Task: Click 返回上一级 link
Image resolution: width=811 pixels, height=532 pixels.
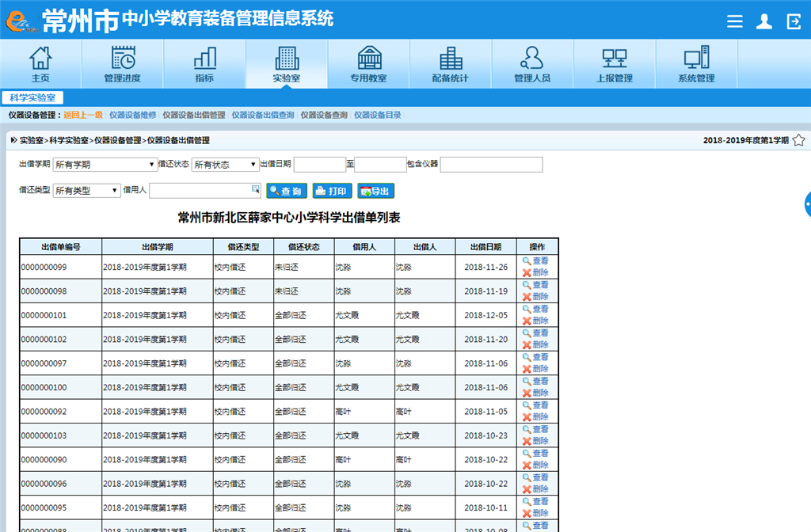Action: click(83, 115)
